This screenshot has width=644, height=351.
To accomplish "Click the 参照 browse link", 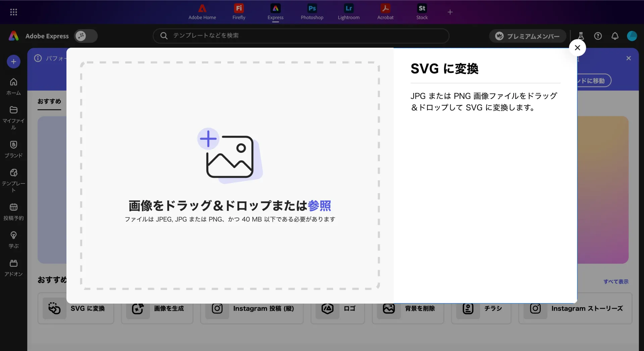I will coord(319,206).
